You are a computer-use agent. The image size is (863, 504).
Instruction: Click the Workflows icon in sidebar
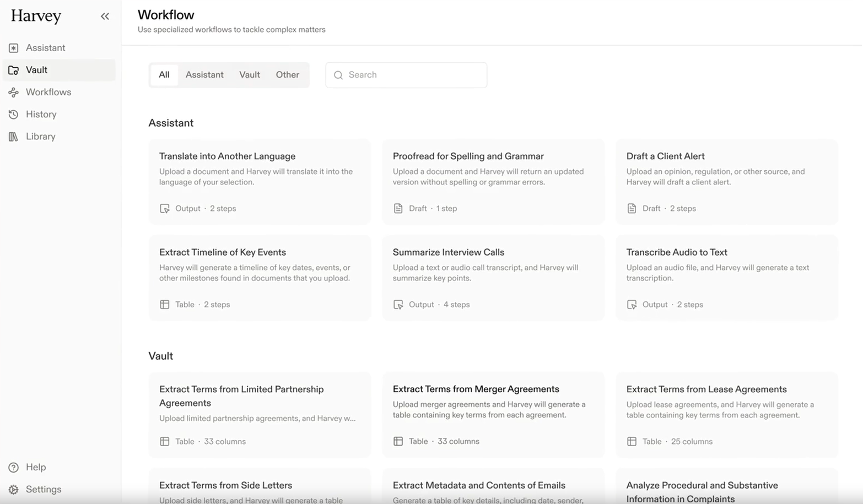click(13, 93)
